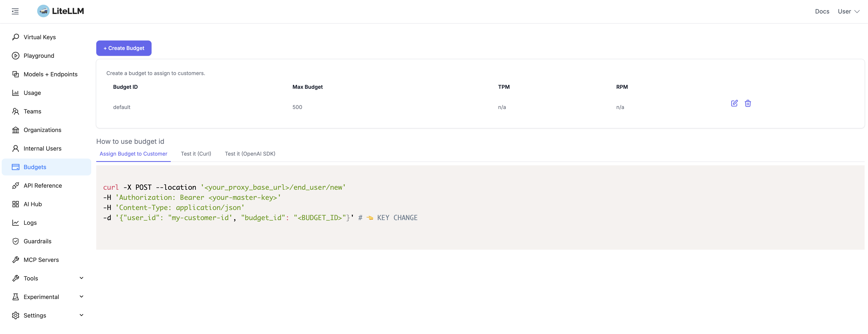This screenshot has width=868, height=334.
Task: Click the Guardrails shield icon
Action: coord(15,241)
